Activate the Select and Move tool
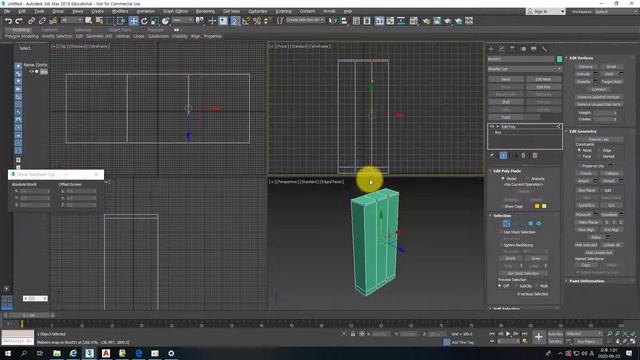 point(133,21)
